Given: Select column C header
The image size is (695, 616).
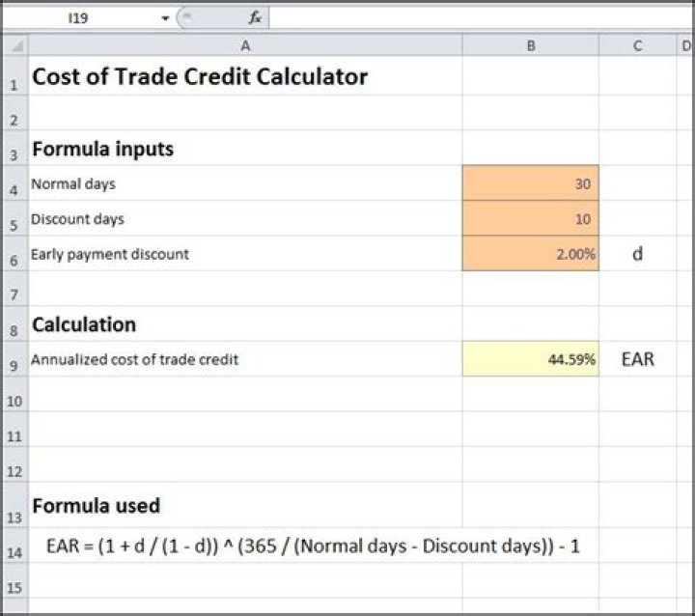Looking at the screenshot, I should tap(637, 45).
